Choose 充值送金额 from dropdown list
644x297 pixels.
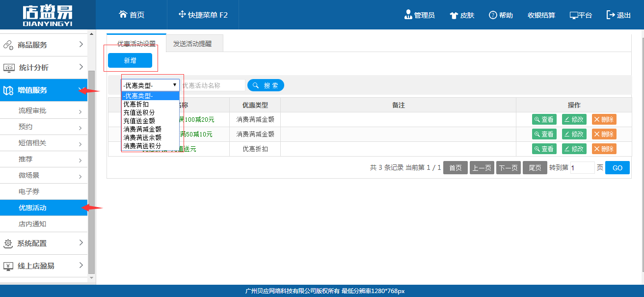pos(150,121)
